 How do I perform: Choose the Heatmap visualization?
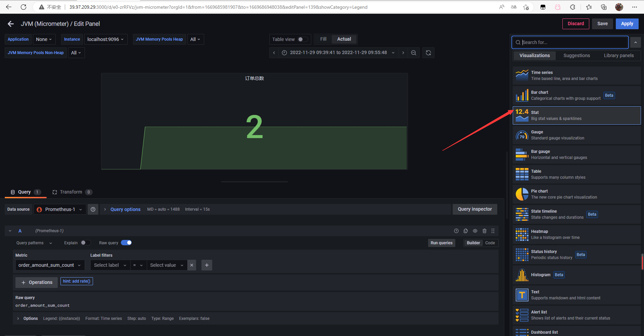577,235
